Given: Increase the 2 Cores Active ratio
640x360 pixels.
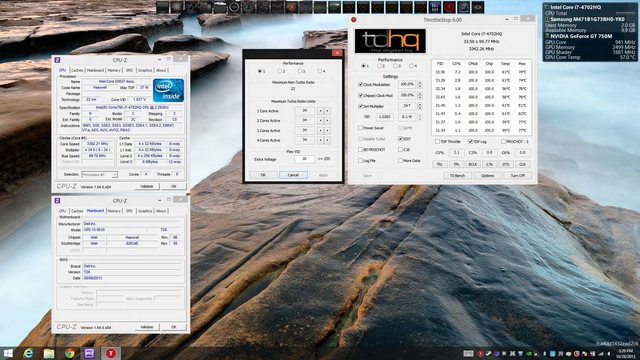Looking at the screenshot, I should tap(327, 121).
